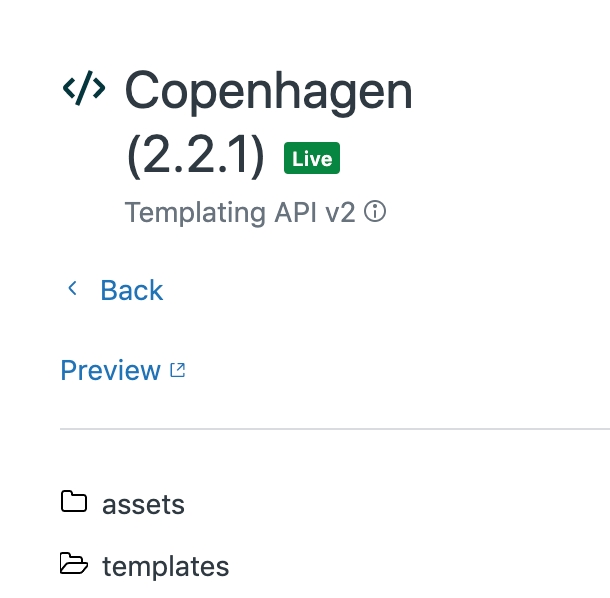Select the Copenhagen theme title
The width and height of the screenshot is (610, 598).
268,91
